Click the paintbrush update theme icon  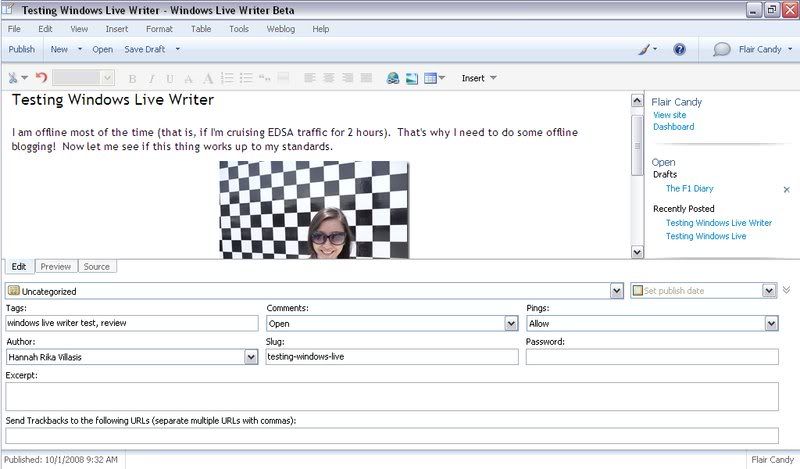pyautogui.click(x=644, y=49)
